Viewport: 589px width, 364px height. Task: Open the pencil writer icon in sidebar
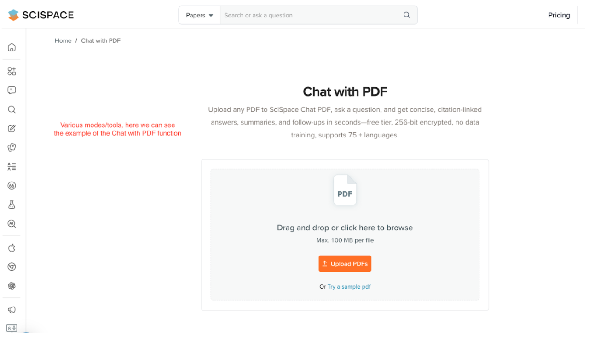click(12, 129)
